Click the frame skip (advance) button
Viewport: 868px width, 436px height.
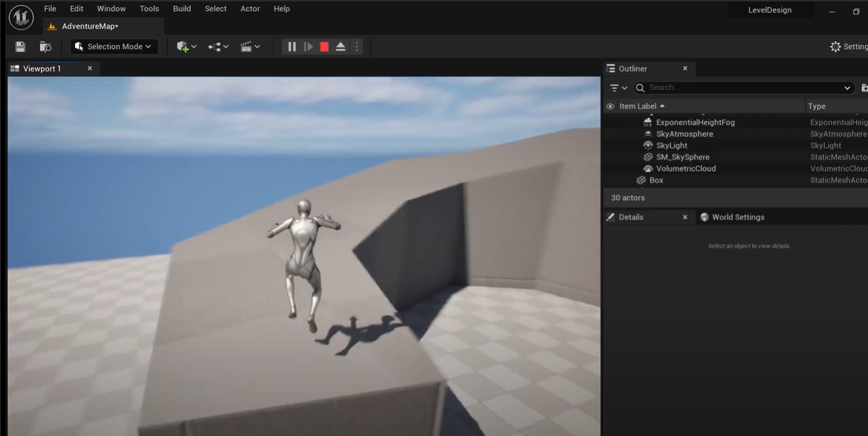pos(308,47)
